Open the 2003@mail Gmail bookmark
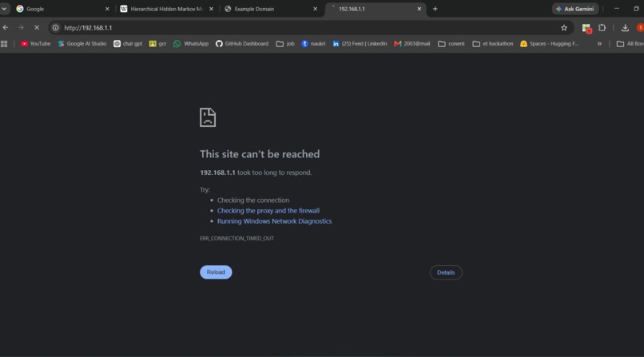This screenshot has width=644, height=357. click(x=412, y=43)
